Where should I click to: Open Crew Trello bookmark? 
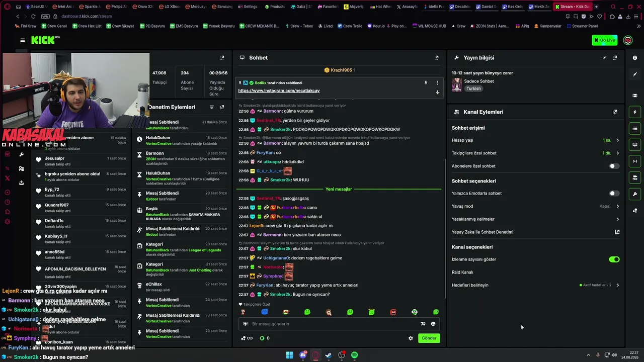pyautogui.click(x=350, y=26)
